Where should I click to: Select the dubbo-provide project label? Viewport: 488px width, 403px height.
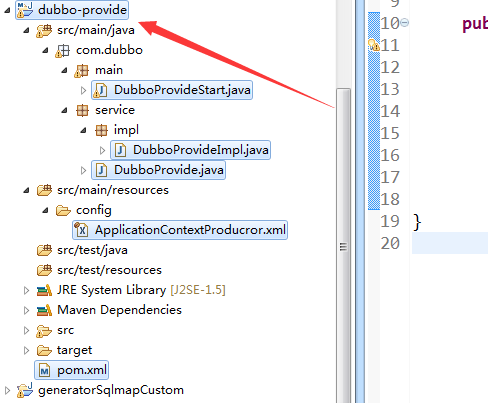(x=82, y=10)
